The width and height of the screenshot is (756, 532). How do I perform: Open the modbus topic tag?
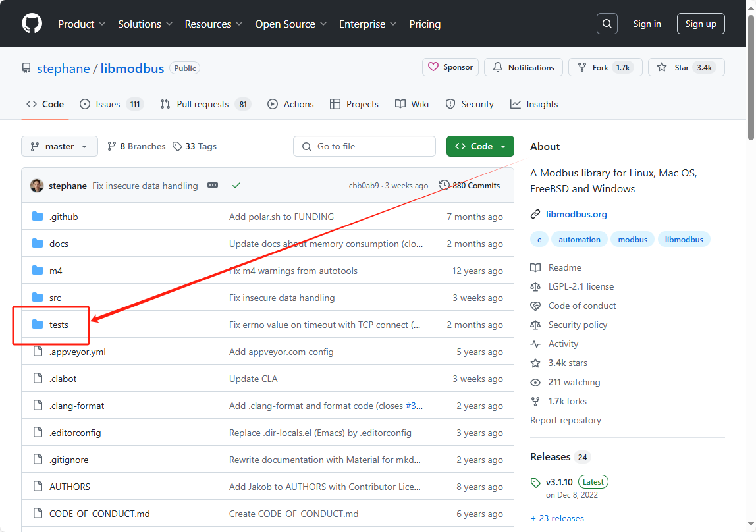(632, 240)
